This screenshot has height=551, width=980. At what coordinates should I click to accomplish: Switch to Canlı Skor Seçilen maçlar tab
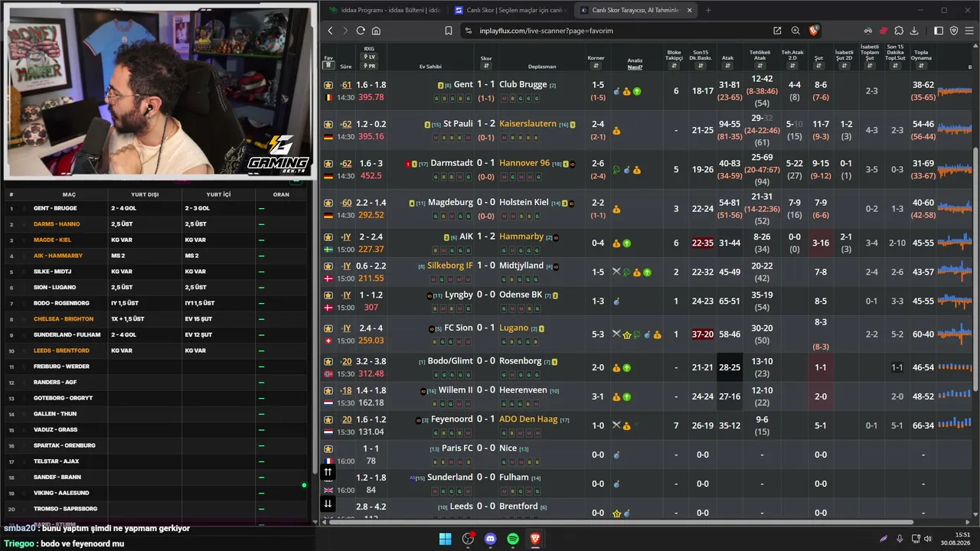pos(510,10)
